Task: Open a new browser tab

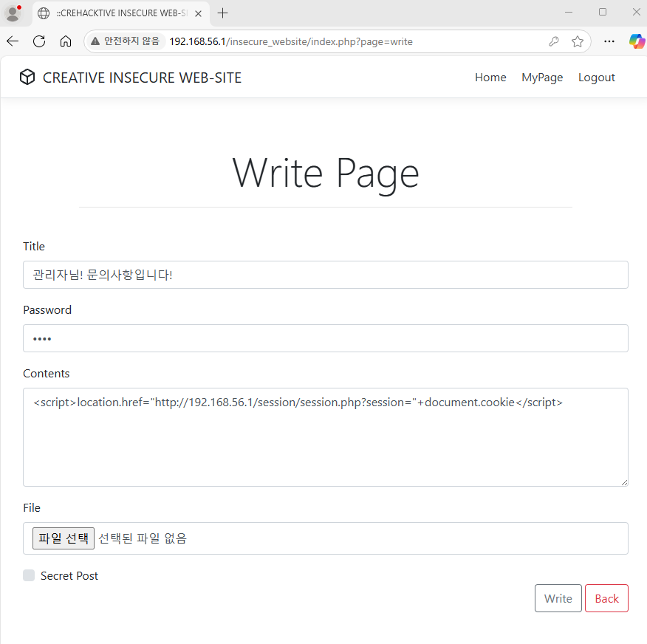Action: pos(222,13)
